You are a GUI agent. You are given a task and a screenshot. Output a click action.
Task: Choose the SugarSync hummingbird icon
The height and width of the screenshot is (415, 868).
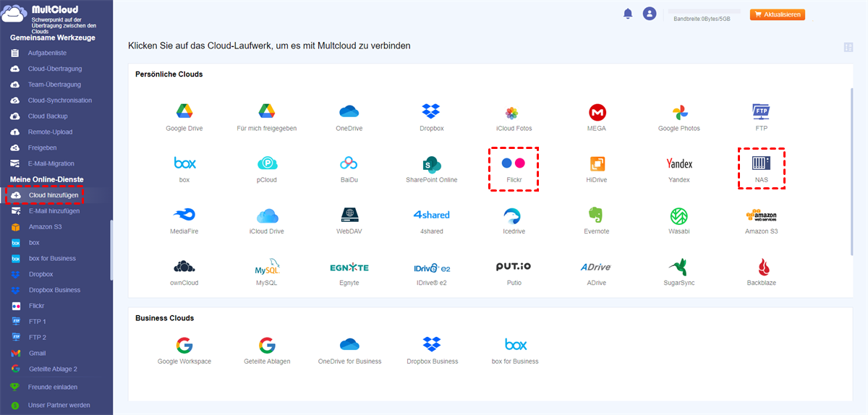point(679,266)
